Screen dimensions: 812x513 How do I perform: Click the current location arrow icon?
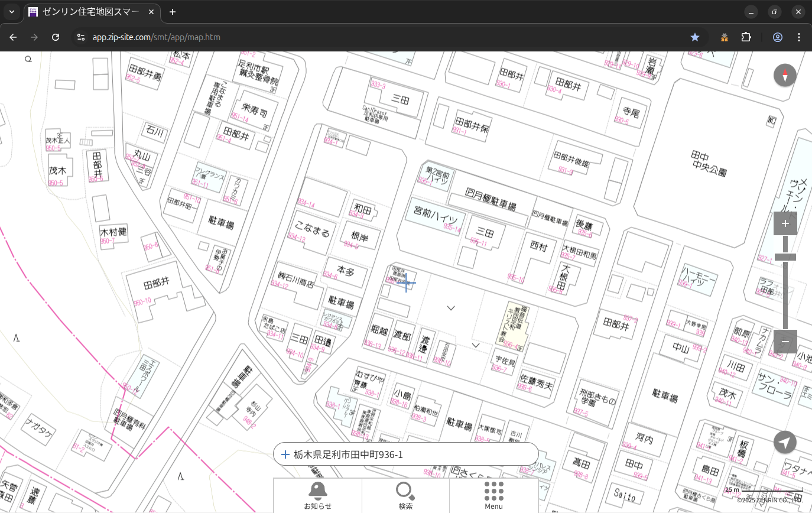pyautogui.click(x=785, y=442)
